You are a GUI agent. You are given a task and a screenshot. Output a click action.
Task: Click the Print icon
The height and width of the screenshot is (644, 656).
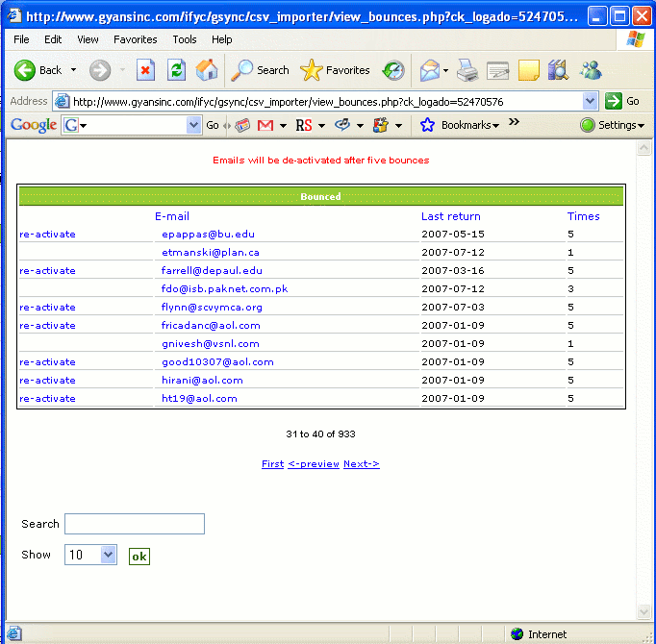[x=467, y=70]
